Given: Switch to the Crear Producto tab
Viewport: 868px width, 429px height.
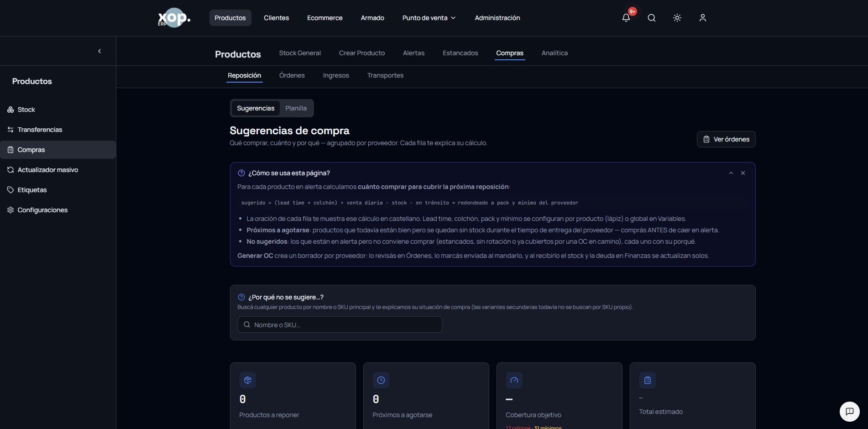Looking at the screenshot, I should (362, 53).
